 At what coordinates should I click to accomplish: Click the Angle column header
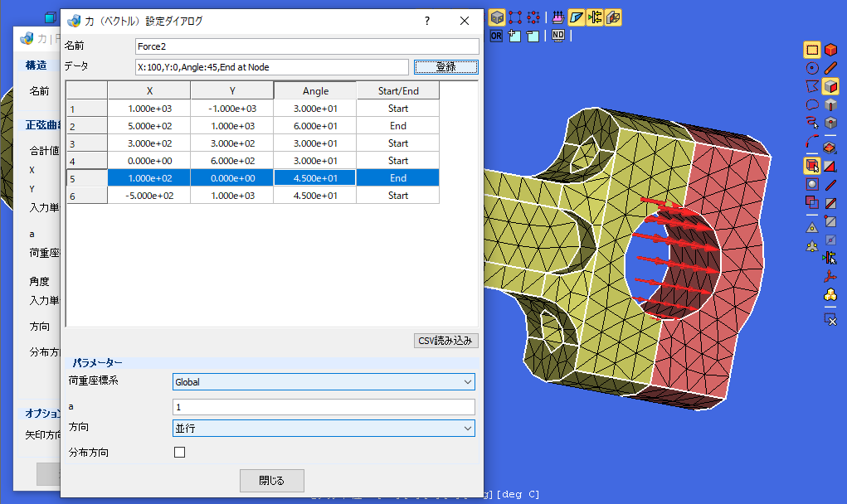coord(315,90)
